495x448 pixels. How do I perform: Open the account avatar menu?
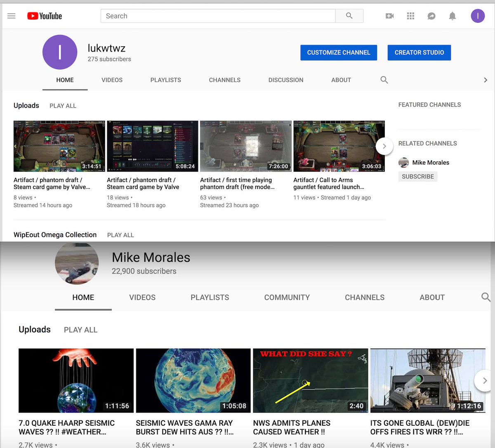tap(478, 16)
